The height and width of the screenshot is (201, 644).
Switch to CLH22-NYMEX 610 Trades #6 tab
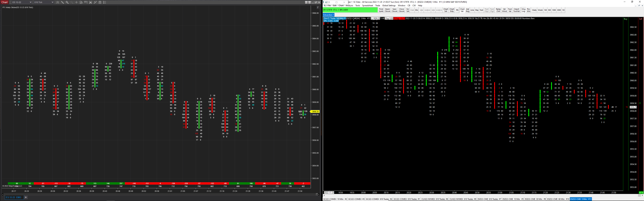point(435,199)
